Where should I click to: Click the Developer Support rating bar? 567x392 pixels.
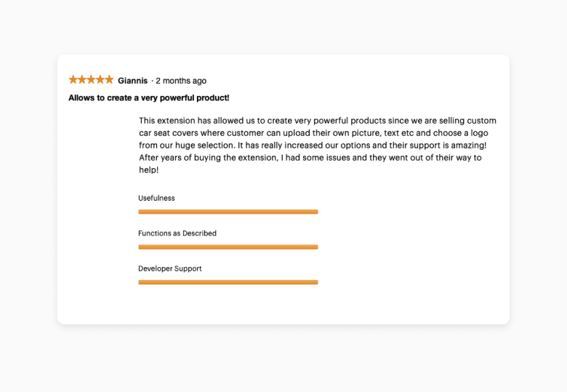tap(228, 282)
